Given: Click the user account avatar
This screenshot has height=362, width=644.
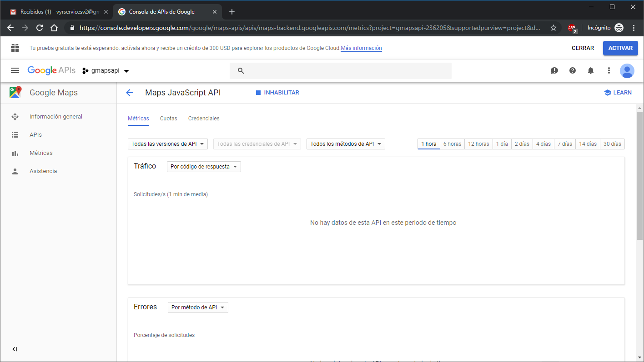Looking at the screenshot, I should pos(627,70).
